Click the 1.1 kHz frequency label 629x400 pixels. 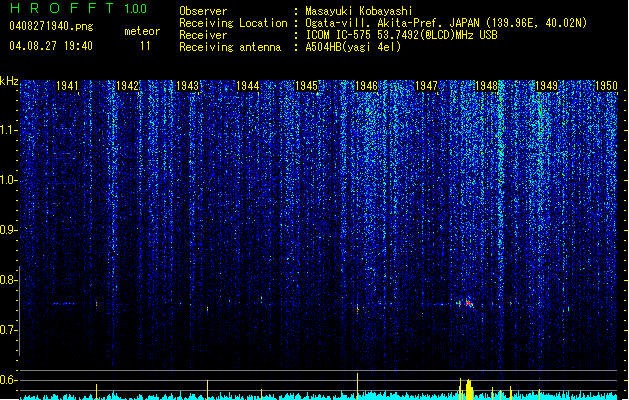click(9, 130)
